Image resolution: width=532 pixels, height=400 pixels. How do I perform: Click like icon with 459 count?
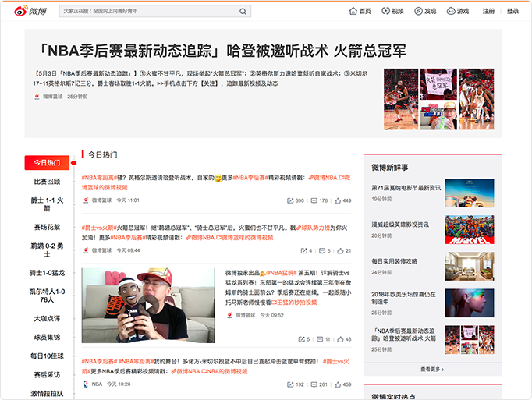[x=338, y=384]
